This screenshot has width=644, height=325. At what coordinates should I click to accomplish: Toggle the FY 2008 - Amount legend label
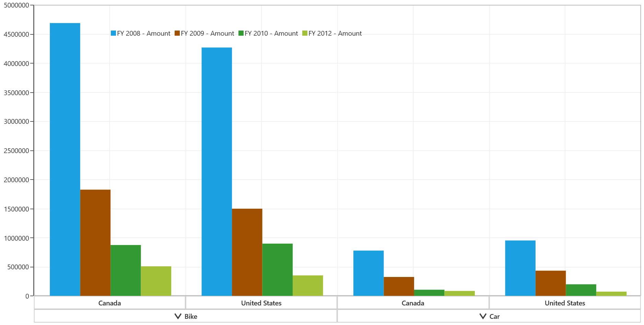[143, 33]
